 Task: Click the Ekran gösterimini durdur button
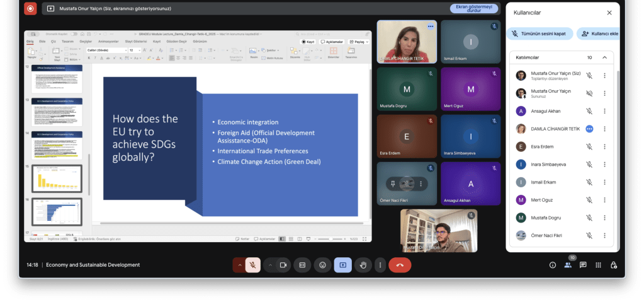coord(473,9)
